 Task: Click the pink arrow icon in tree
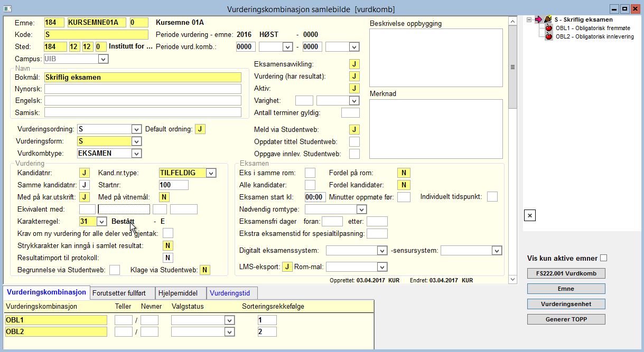[539, 20]
